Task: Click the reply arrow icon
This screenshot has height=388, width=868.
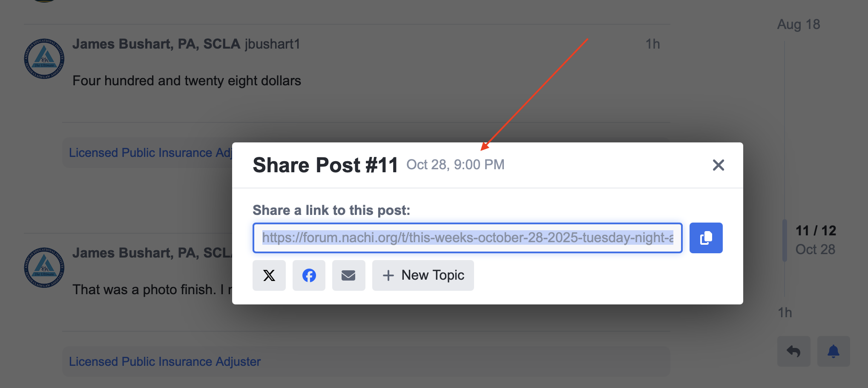Action: [x=793, y=351]
